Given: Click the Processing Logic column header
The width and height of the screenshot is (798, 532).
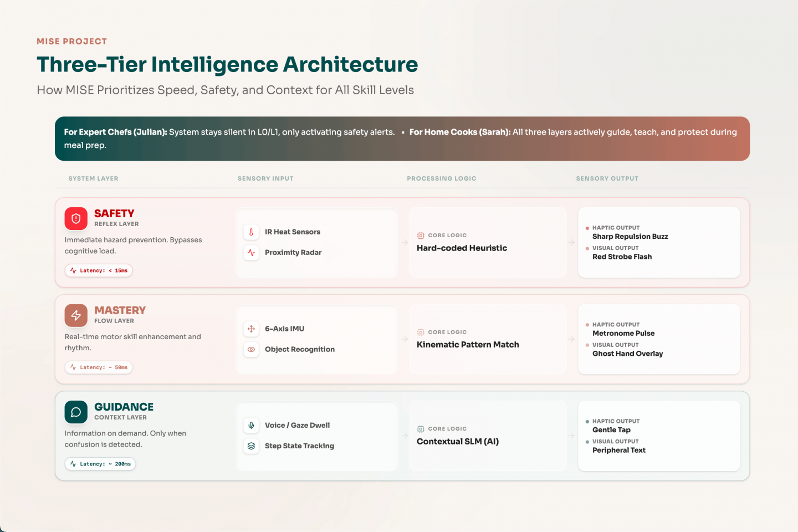Looking at the screenshot, I should click(441, 178).
